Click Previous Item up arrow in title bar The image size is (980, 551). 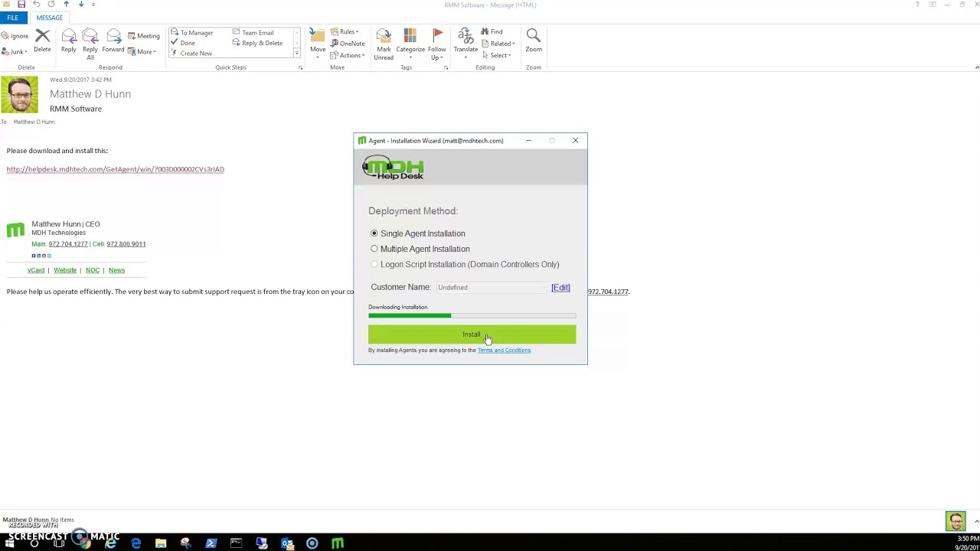[x=66, y=5]
